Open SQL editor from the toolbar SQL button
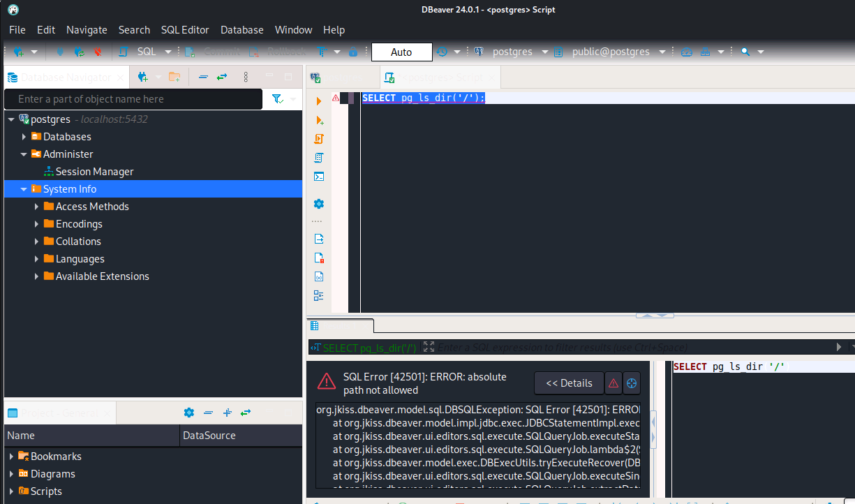The image size is (855, 504). tap(140, 52)
